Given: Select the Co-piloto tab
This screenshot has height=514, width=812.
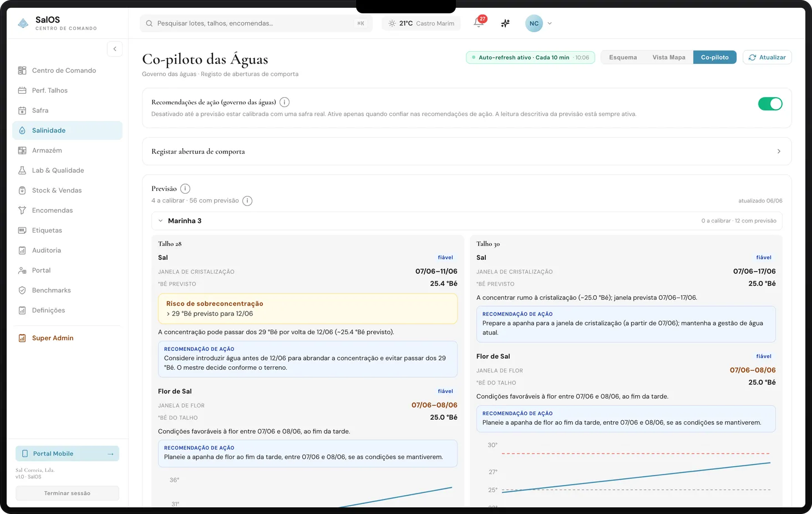Looking at the screenshot, I should click(715, 57).
